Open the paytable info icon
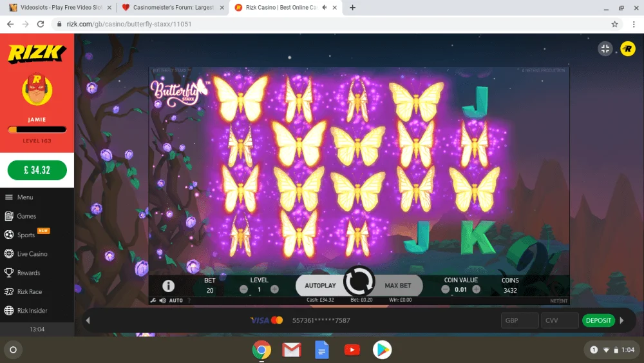 coord(168,285)
